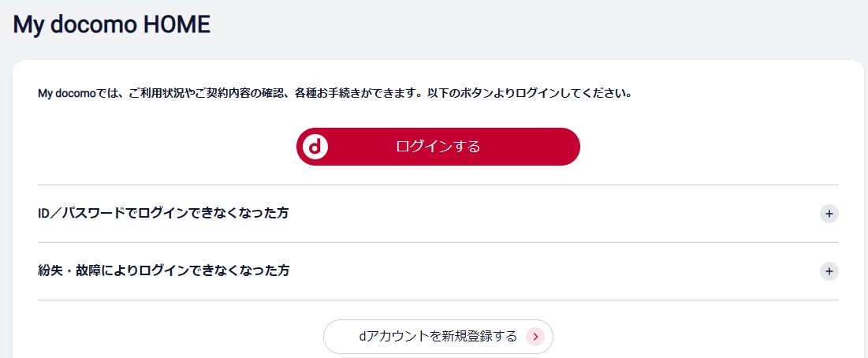This screenshot has height=358, width=868.
Task: Click the red d logo icon
Action: [315, 147]
